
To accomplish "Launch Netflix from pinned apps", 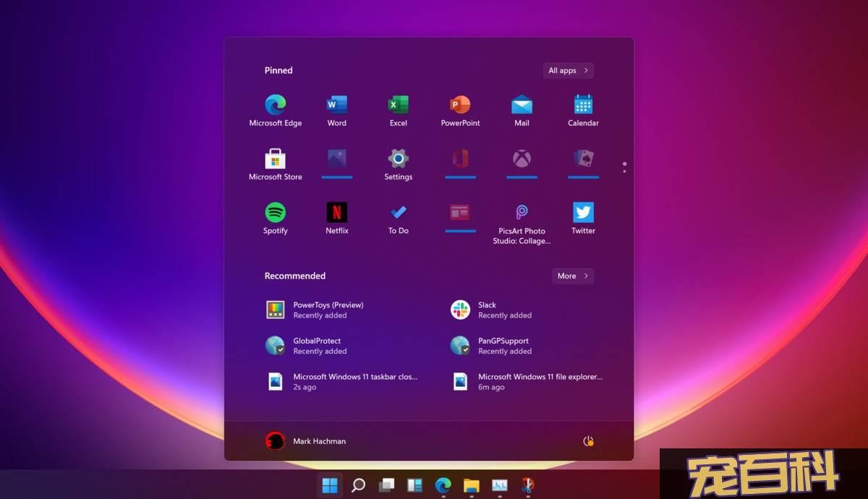I will [x=337, y=214].
